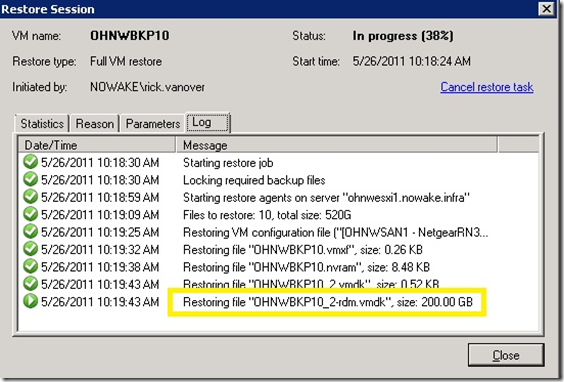
Task: Click success icon of Starting restore job row
Action: [30, 162]
